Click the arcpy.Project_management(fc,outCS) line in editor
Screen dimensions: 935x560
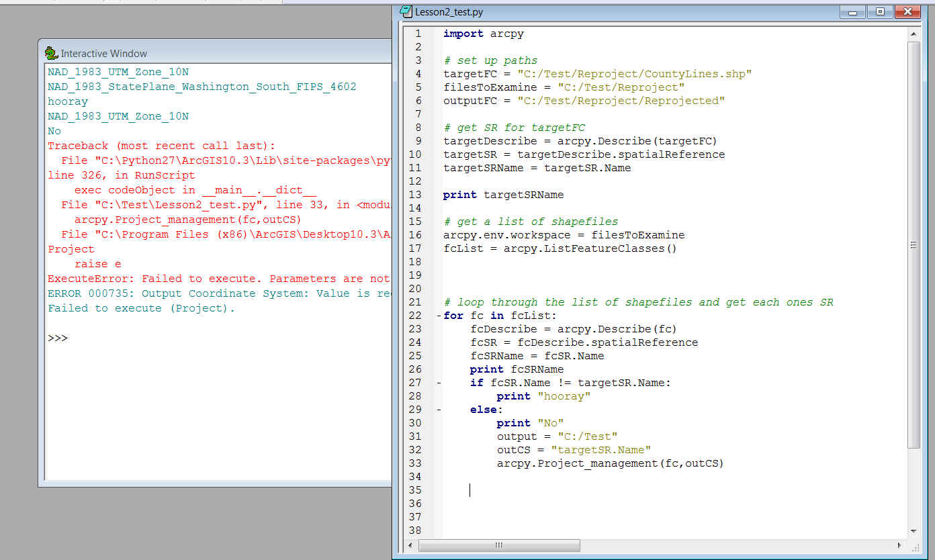(x=611, y=463)
